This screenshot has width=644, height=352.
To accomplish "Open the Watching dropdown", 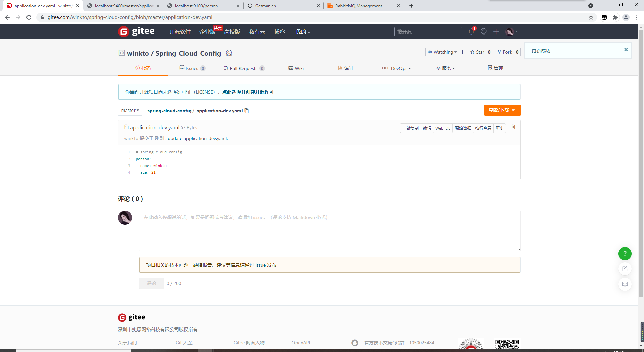I will coord(442,52).
